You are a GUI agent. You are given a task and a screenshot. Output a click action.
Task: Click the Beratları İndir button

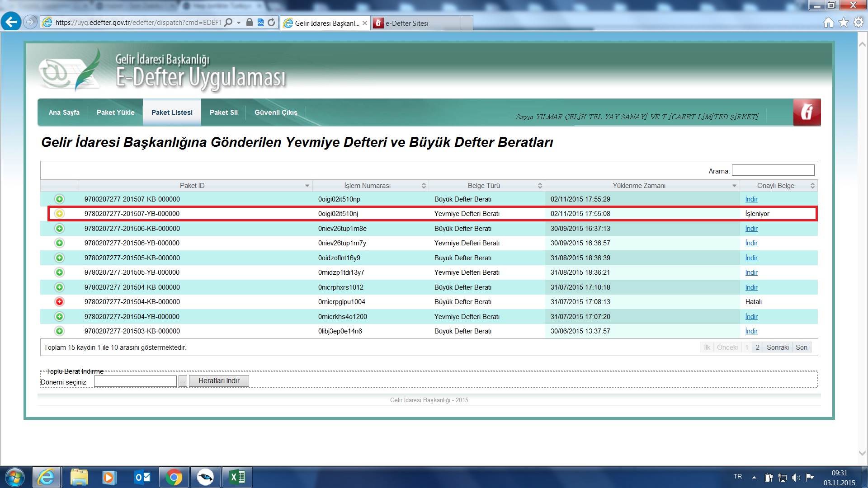pos(219,381)
